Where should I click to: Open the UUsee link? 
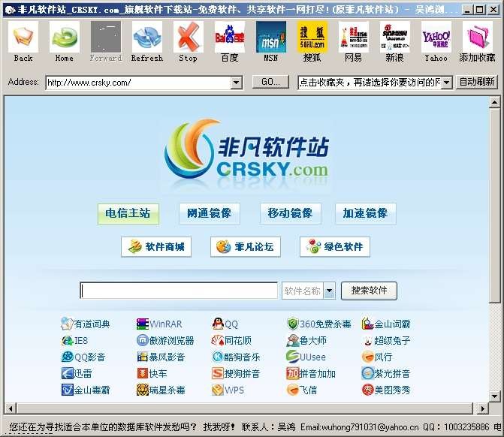click(306, 357)
